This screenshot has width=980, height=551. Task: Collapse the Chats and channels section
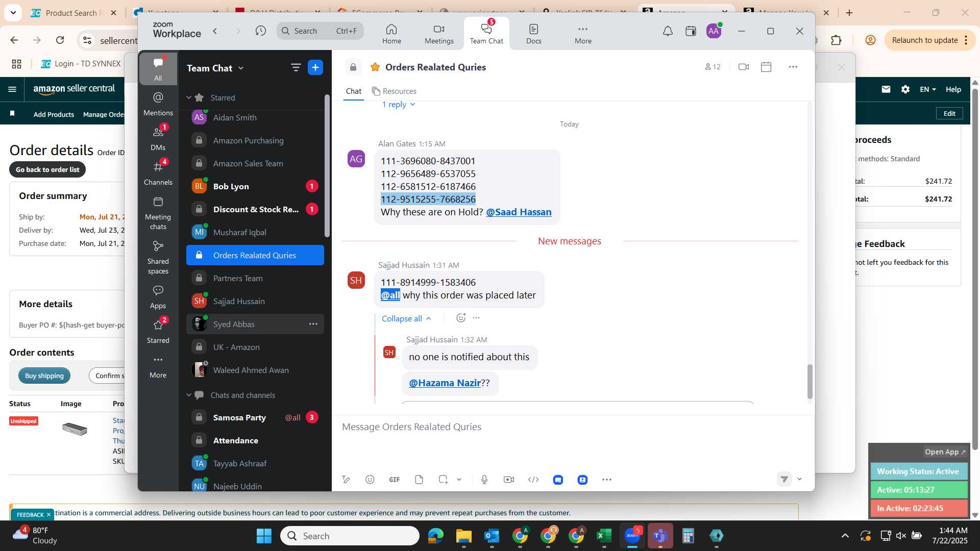tap(189, 395)
